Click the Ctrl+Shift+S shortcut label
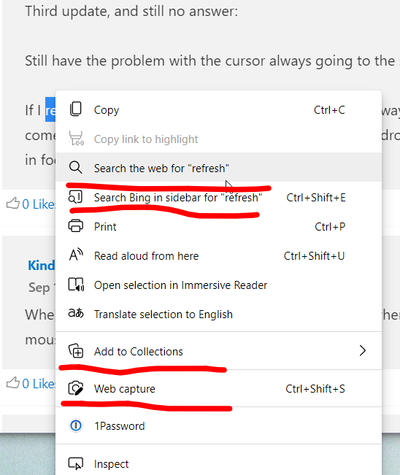400x475 pixels. pyautogui.click(x=315, y=389)
